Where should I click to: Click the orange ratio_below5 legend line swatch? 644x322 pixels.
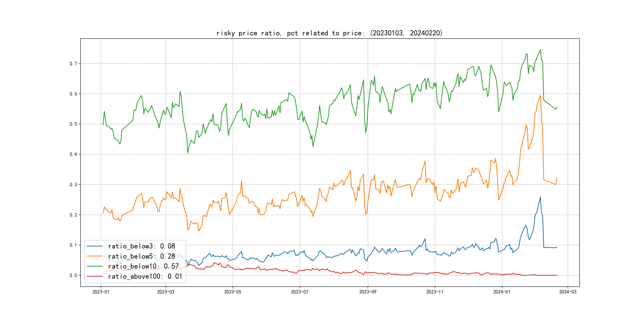tap(94, 256)
